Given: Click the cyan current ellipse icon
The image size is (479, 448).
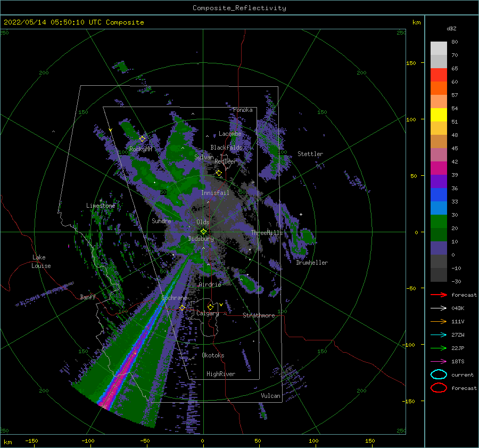Looking at the screenshot, I should (x=439, y=374).
